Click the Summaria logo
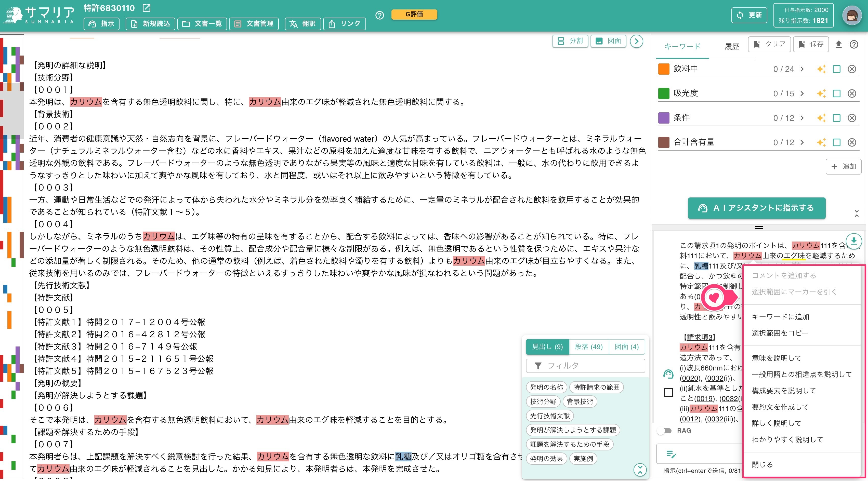 tap(39, 16)
